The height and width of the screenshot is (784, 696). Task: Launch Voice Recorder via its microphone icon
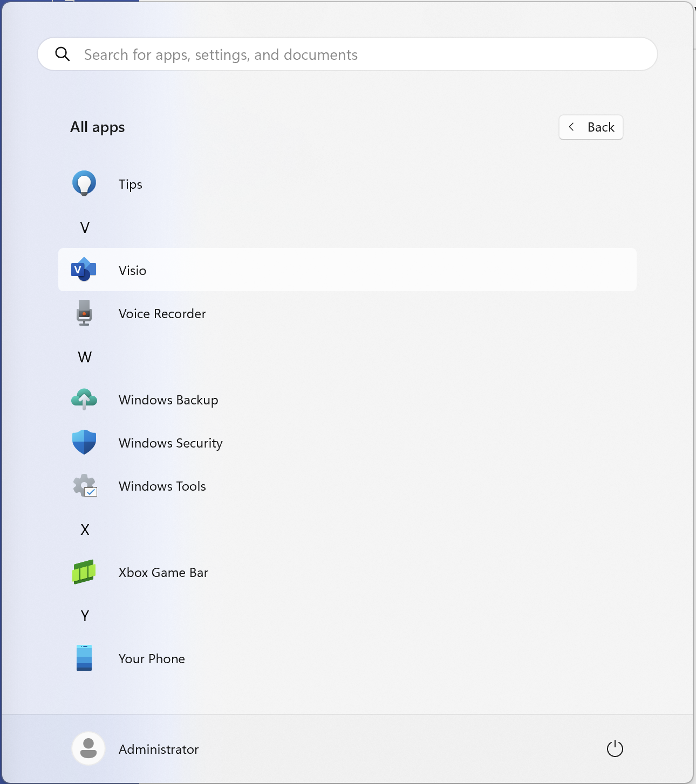click(84, 313)
